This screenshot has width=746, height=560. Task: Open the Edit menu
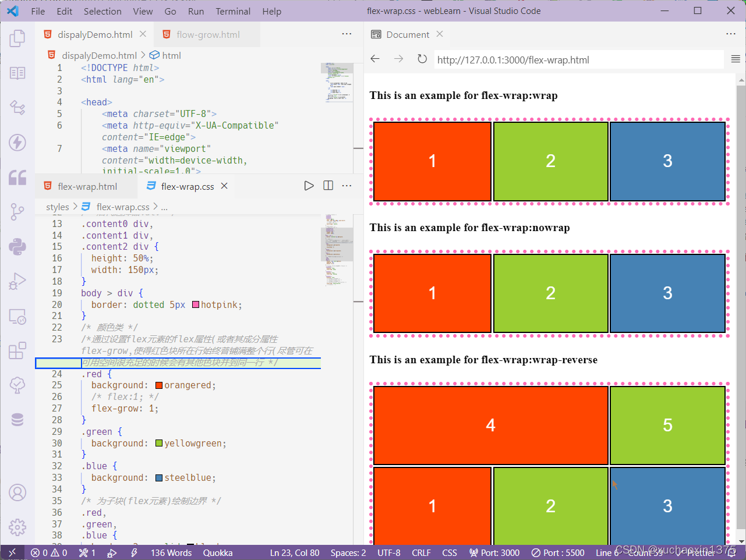65,11
